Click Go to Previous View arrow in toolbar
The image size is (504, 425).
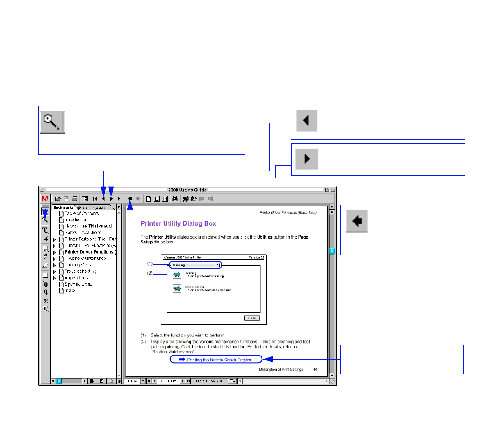(130, 198)
